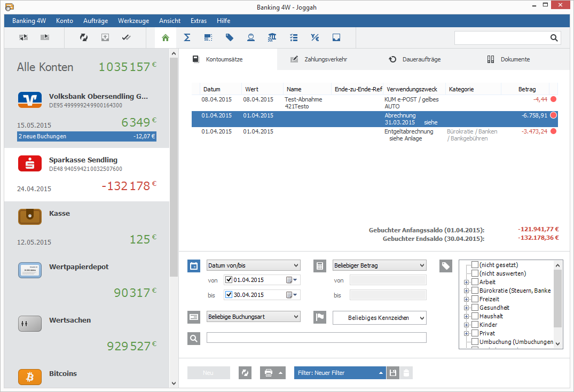Open the currency exchange (¥€) toolbar icon
Viewport: 574px width, 392px height.
[x=314, y=37]
